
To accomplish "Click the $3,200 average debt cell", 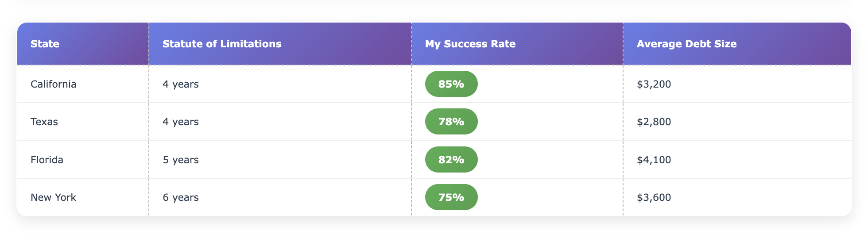I will point(737,84).
